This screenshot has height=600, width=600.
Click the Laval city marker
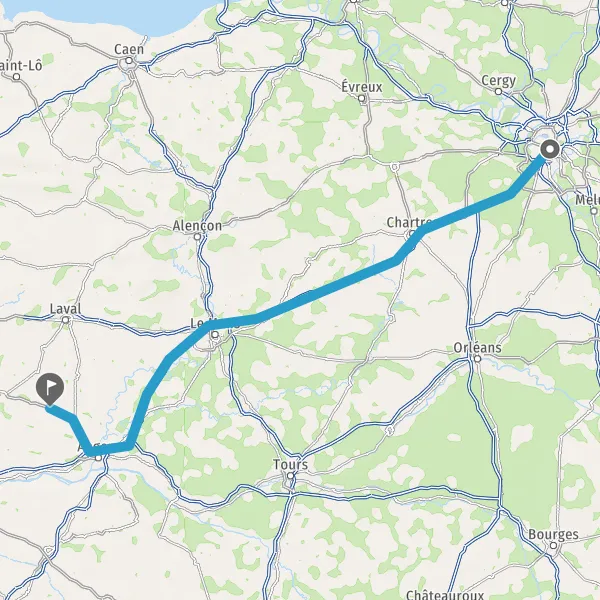(66, 320)
